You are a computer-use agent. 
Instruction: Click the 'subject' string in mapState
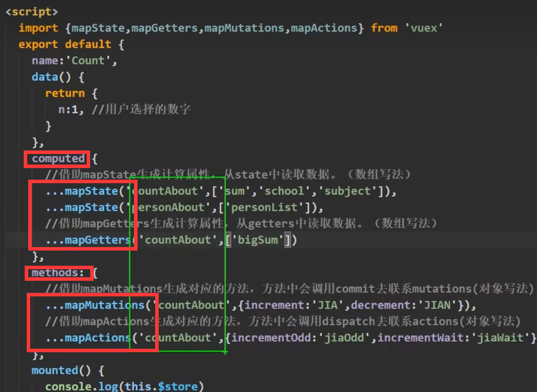pos(347,191)
